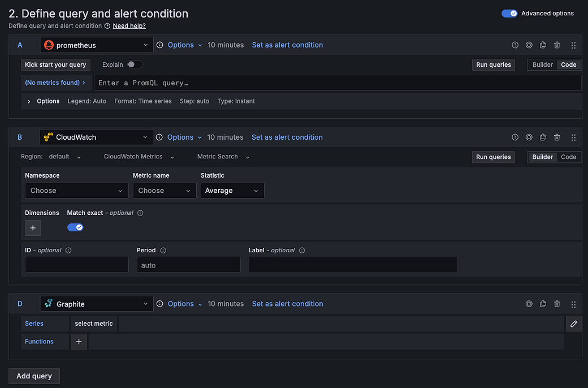Click Set as alert condition for query B
This screenshot has width=588, height=388.
[287, 137]
